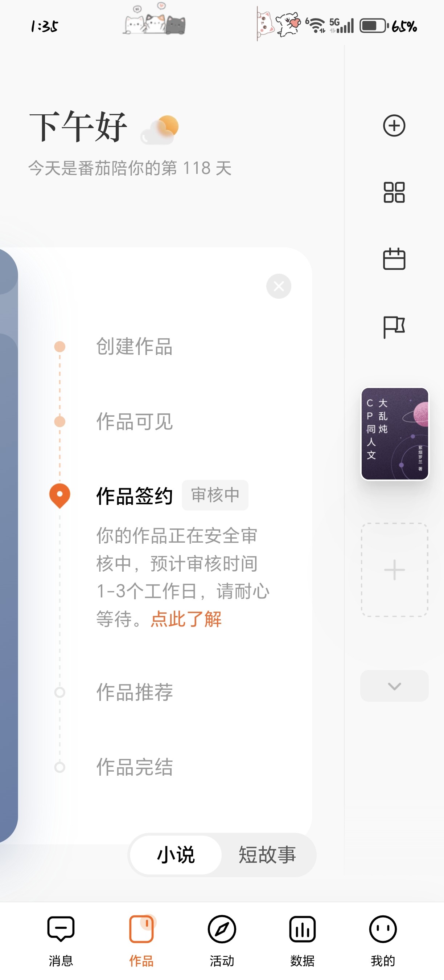Open 我的 profile icon in bottom bar
444x980 pixels.
tap(383, 929)
